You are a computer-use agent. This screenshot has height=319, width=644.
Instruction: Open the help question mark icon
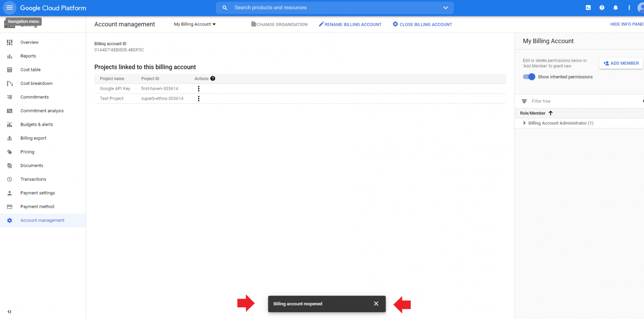602,8
